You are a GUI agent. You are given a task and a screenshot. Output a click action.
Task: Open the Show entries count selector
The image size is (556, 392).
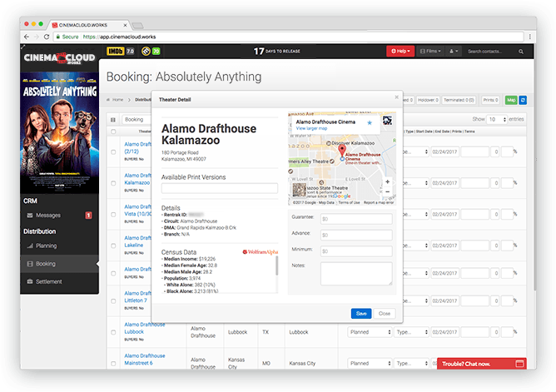click(497, 119)
